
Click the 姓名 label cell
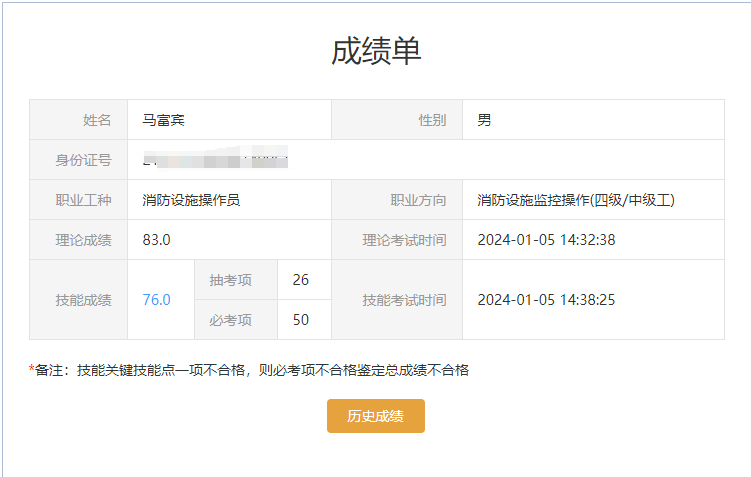pyautogui.click(x=79, y=120)
